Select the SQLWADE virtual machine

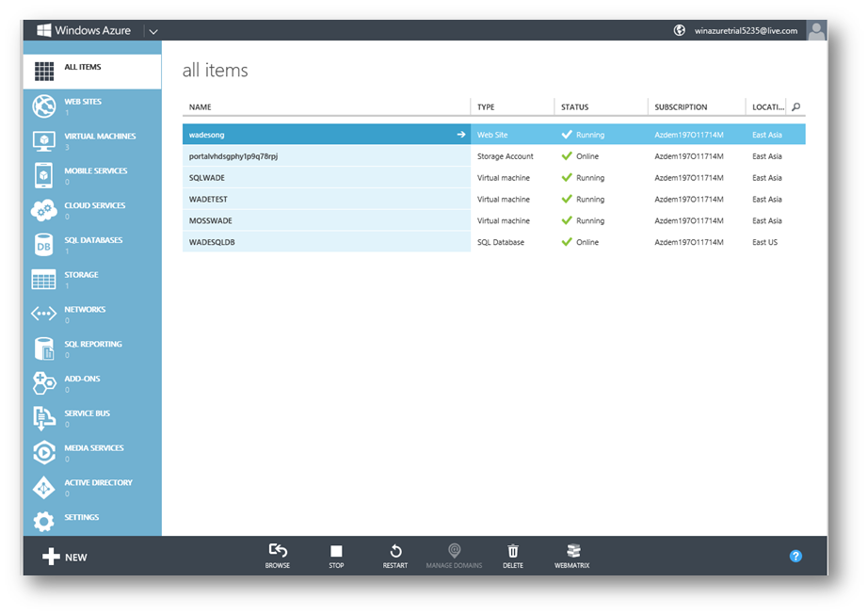(x=494, y=178)
